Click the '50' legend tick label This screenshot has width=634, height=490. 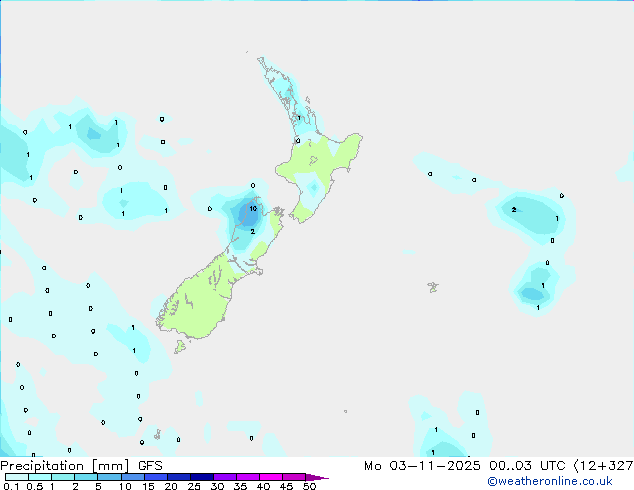309,486
